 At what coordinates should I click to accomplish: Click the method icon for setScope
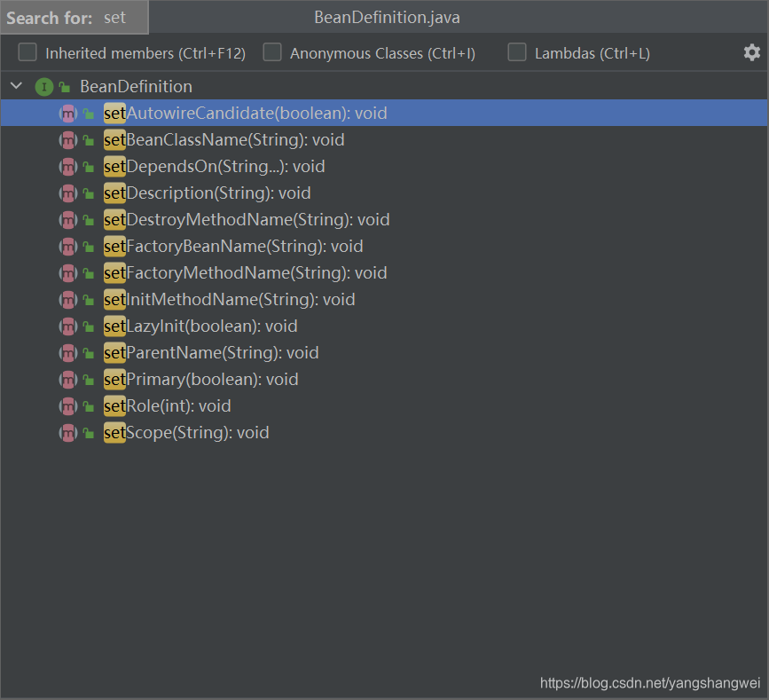click(68, 433)
